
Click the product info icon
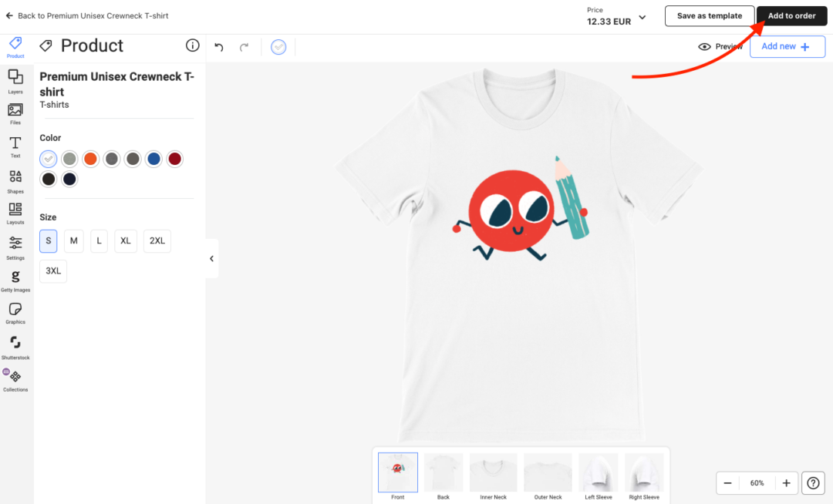pyautogui.click(x=193, y=45)
